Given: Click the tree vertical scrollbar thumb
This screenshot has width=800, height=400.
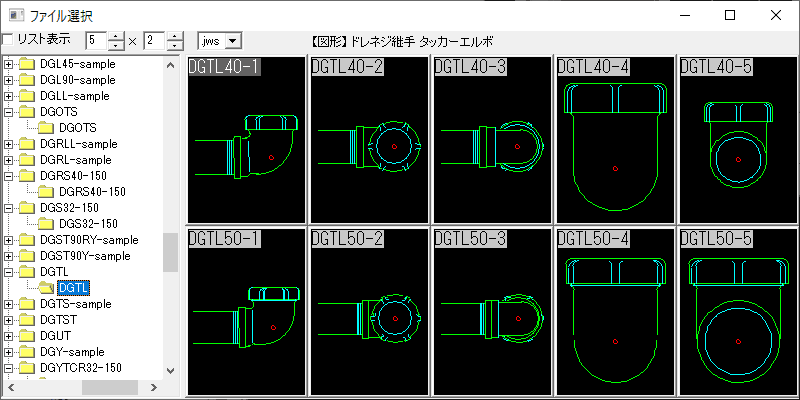Looking at the screenshot, I should 170,252.
